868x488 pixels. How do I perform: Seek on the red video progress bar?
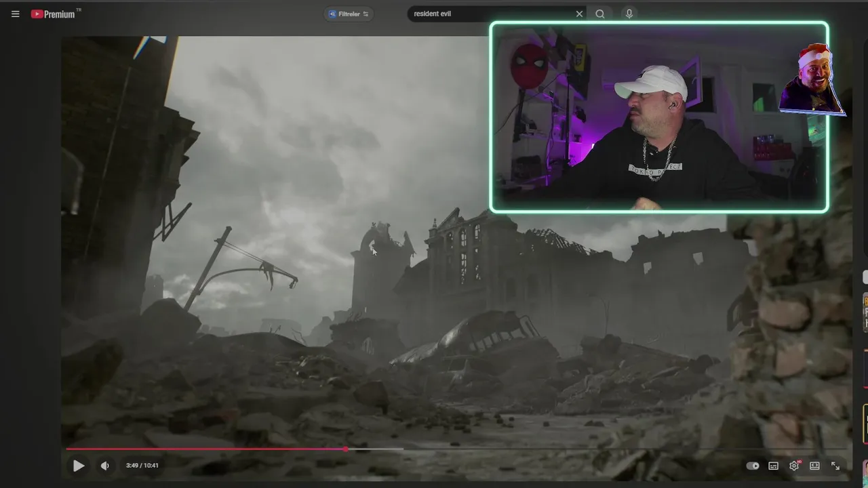coord(456,449)
